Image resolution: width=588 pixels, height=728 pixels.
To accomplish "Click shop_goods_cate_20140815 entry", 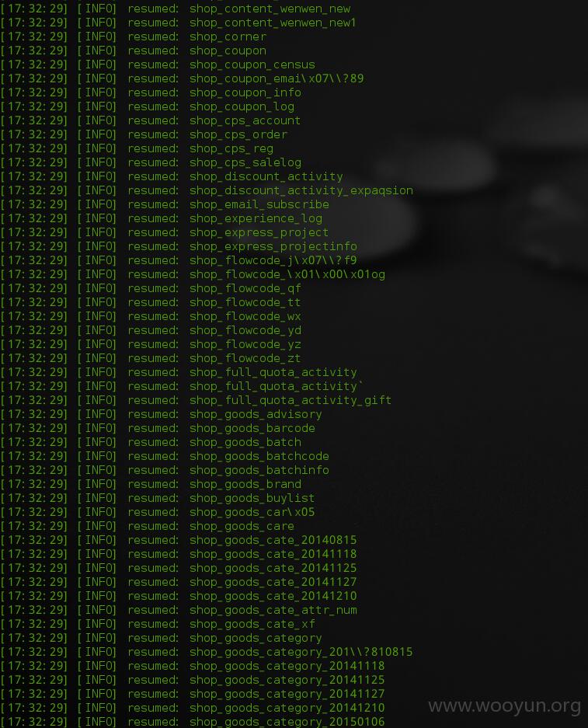I will 273,540.
